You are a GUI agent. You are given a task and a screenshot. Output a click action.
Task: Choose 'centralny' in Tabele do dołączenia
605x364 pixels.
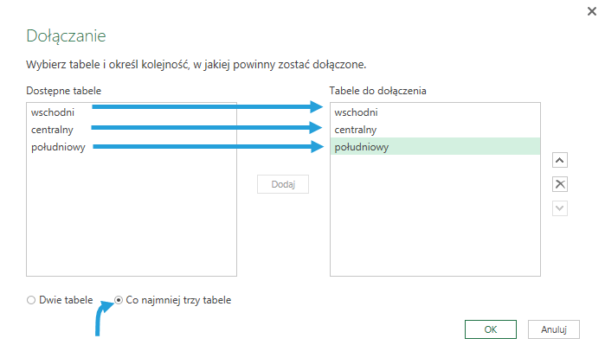[x=355, y=130]
